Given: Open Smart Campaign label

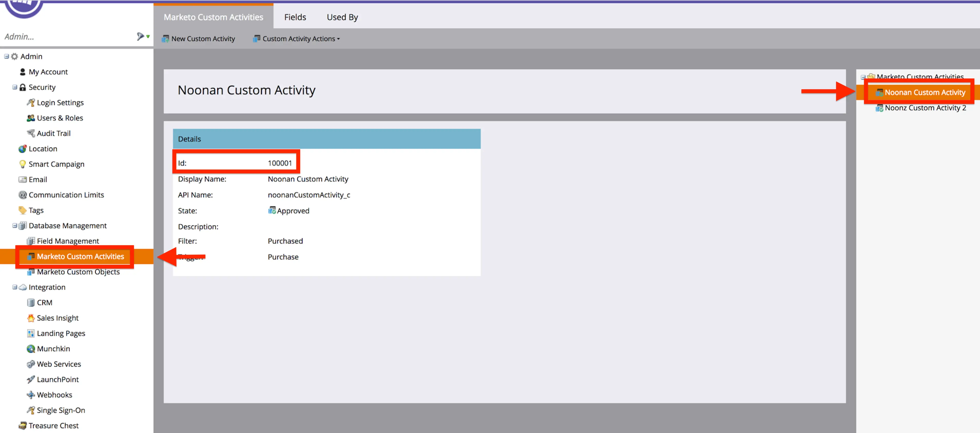Looking at the screenshot, I should pos(56,164).
